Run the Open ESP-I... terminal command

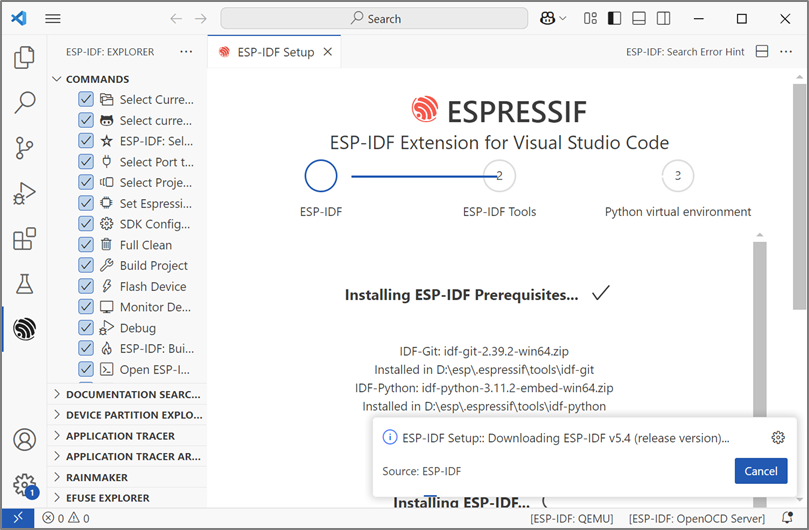point(155,370)
